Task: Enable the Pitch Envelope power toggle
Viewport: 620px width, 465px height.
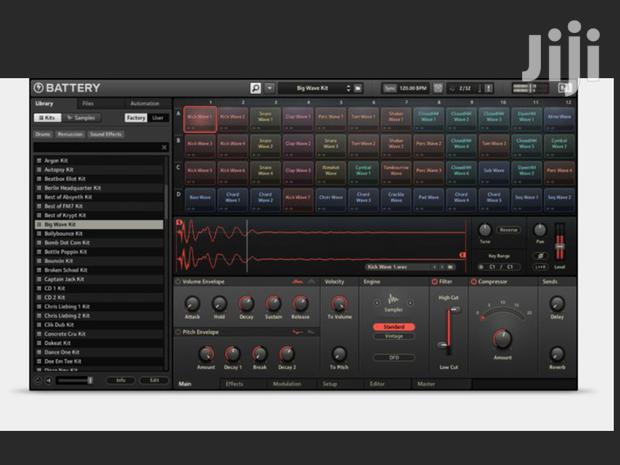Action: (x=178, y=332)
